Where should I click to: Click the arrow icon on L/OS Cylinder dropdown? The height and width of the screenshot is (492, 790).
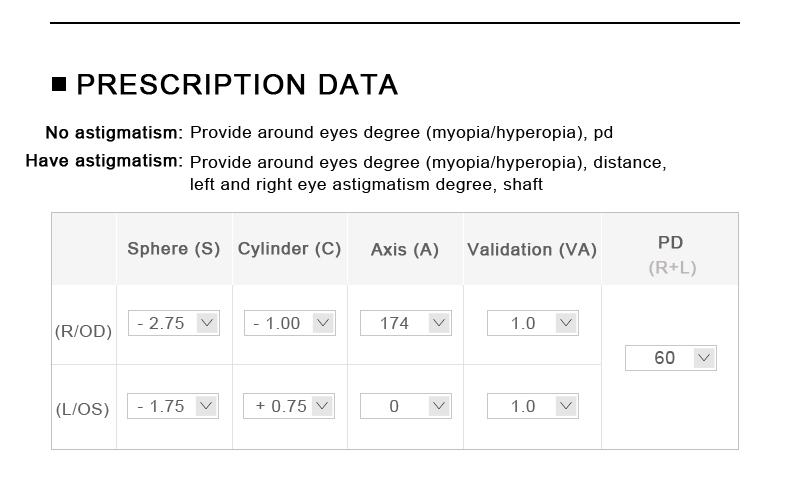[322, 406]
